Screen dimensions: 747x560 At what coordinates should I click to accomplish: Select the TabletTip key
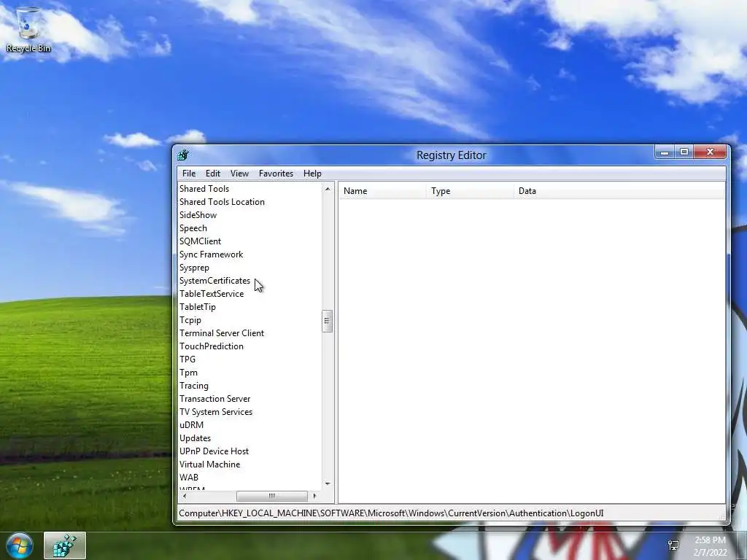(198, 307)
